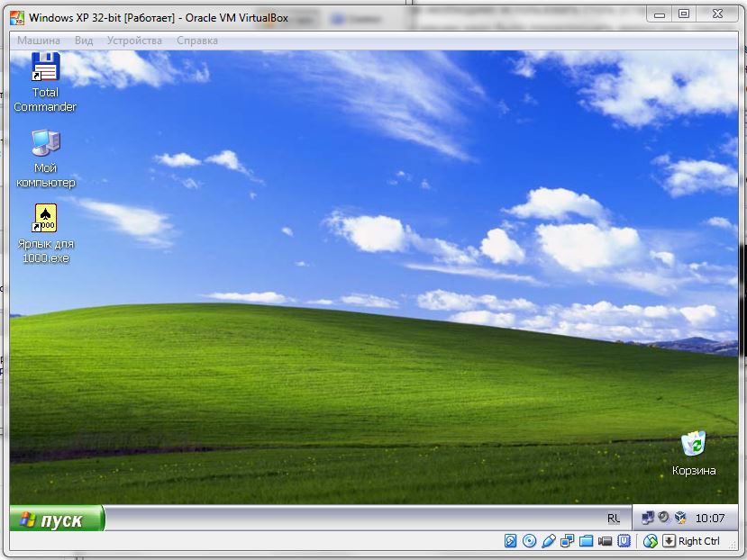Select the Ярлык для 1000.exe shortcut
This screenshot has height=560, width=747.
[x=46, y=234]
